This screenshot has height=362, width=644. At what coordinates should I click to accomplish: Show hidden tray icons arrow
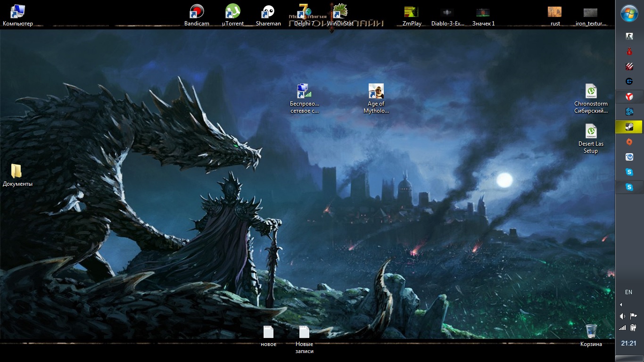coord(621,305)
